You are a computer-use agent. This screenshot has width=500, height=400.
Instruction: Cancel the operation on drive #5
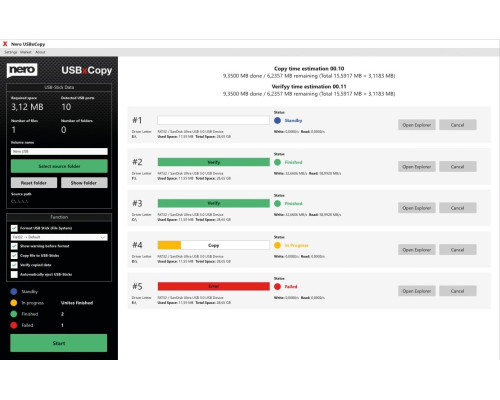coord(457,291)
